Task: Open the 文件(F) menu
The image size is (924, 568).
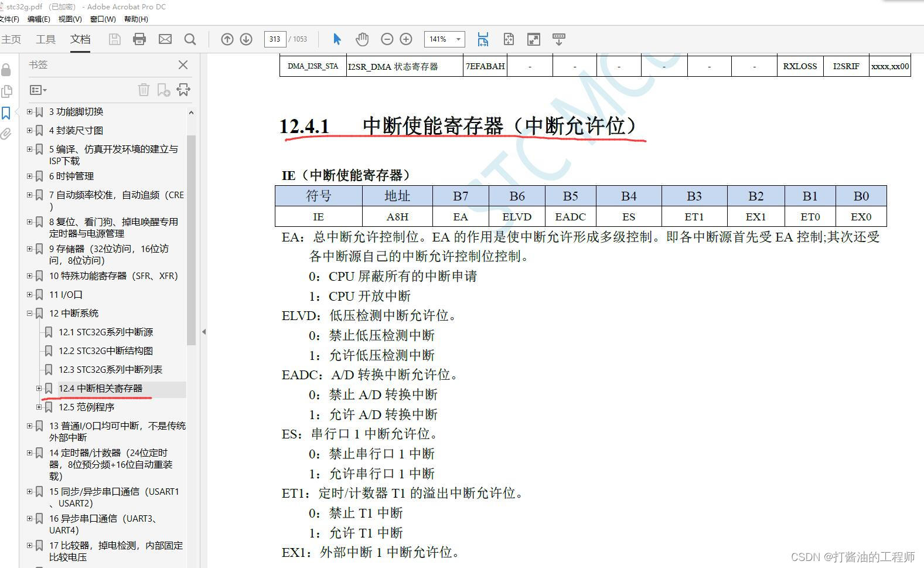Action: click(9, 19)
